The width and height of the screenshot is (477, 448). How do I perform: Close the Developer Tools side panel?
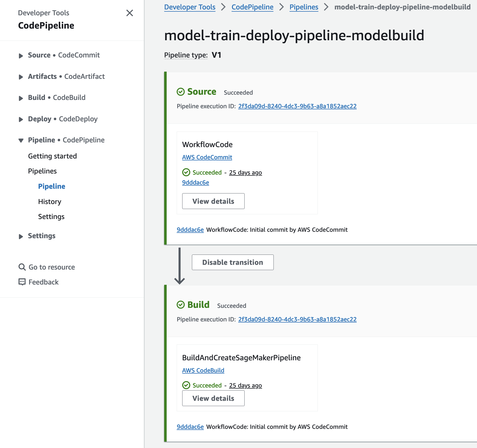pyautogui.click(x=130, y=13)
